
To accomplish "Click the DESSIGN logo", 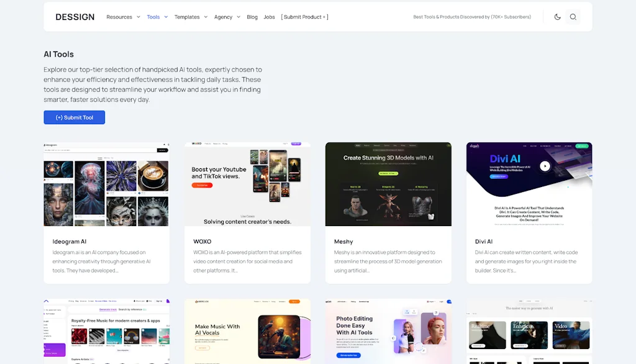I will (75, 17).
